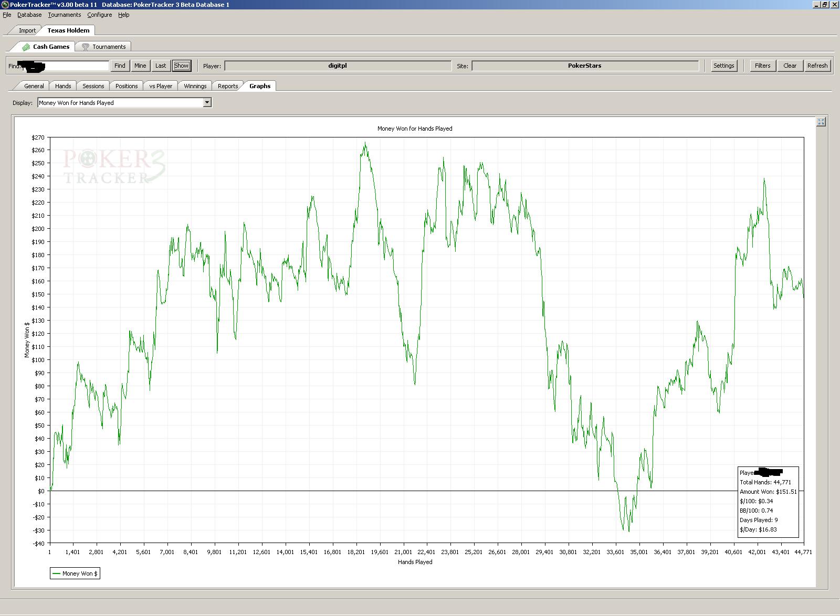Click the $/Day: $16.83 text
Viewport: 840px width, 616px height.
(x=758, y=529)
